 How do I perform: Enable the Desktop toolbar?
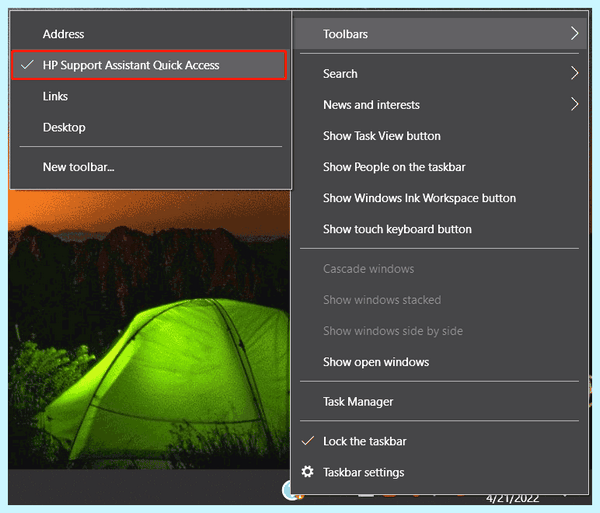coord(149,127)
